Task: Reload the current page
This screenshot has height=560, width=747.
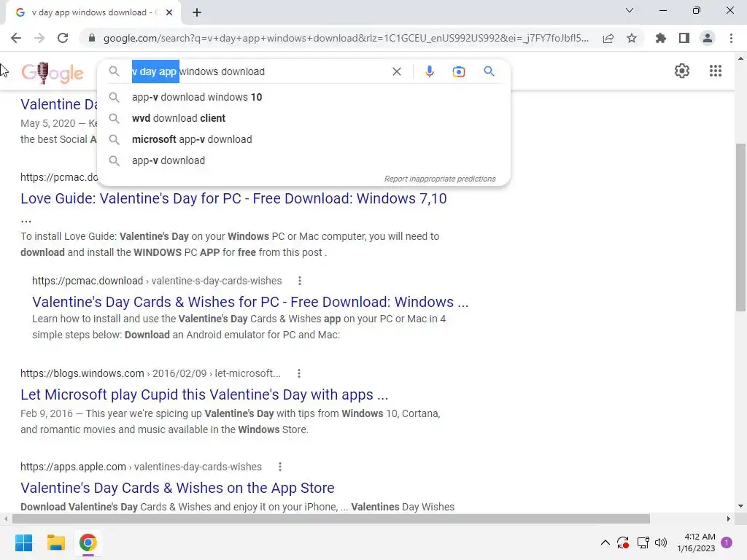Action: (63, 38)
